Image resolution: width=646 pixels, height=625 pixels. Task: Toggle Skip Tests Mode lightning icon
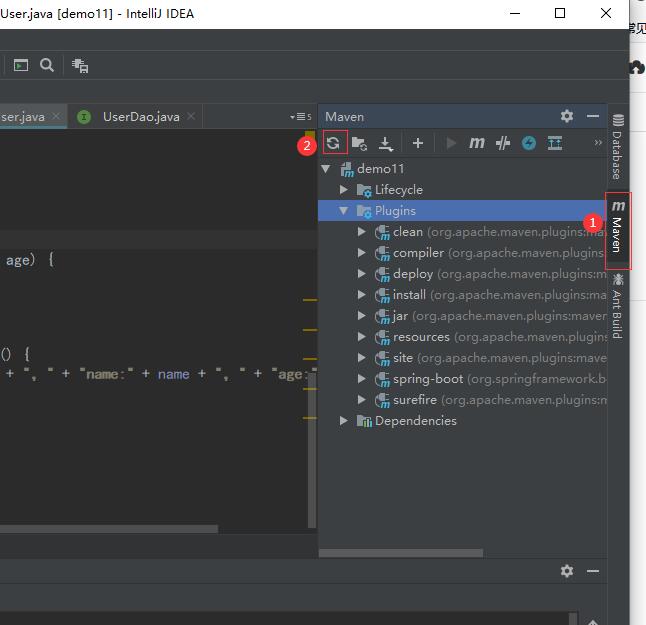(529, 143)
